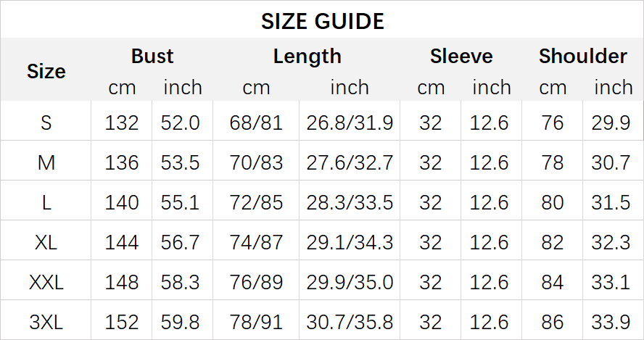
Task: Click the Size column header
Action: [x=46, y=71]
